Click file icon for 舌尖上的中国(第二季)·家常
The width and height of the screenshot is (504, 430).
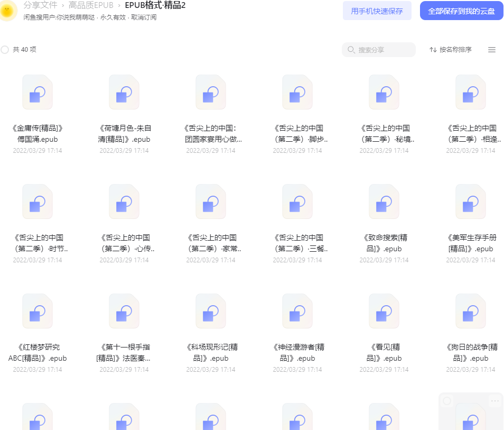point(211,202)
